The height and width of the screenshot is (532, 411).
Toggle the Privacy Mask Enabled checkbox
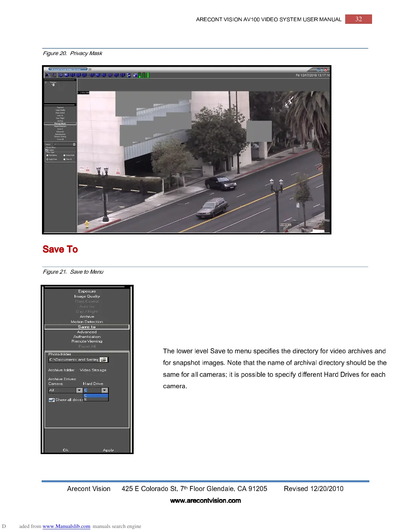tap(46, 150)
